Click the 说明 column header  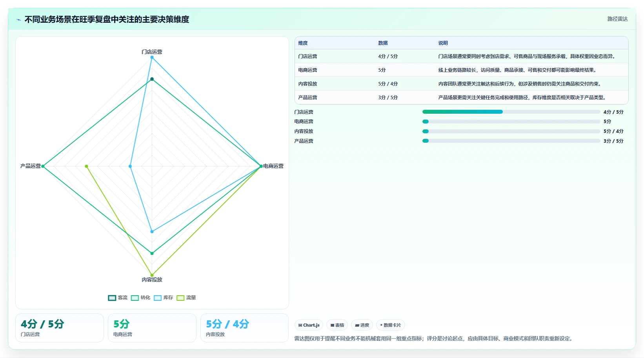click(x=443, y=43)
